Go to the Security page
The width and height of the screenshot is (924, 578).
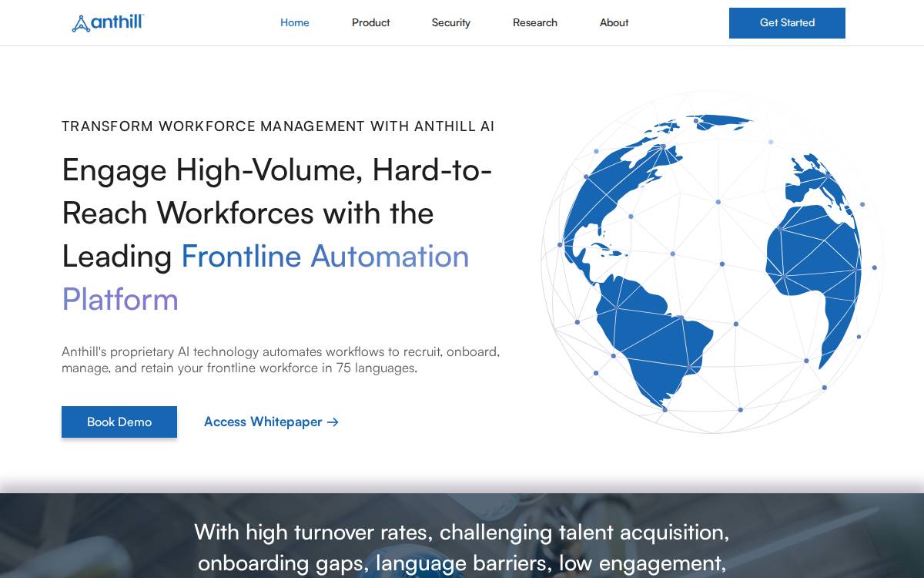pos(451,22)
